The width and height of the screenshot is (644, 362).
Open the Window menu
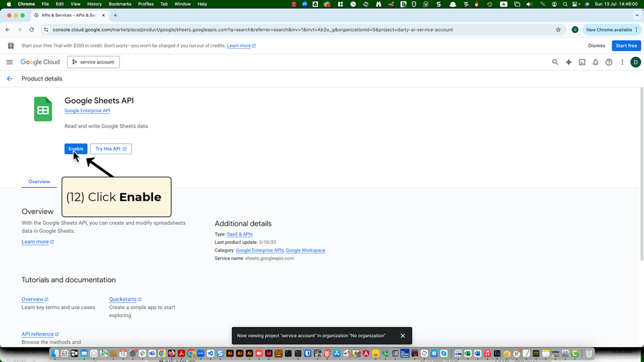[182, 4]
